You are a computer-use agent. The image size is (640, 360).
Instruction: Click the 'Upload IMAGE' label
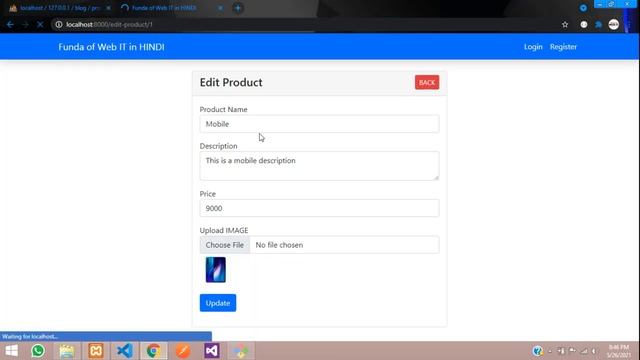click(224, 230)
